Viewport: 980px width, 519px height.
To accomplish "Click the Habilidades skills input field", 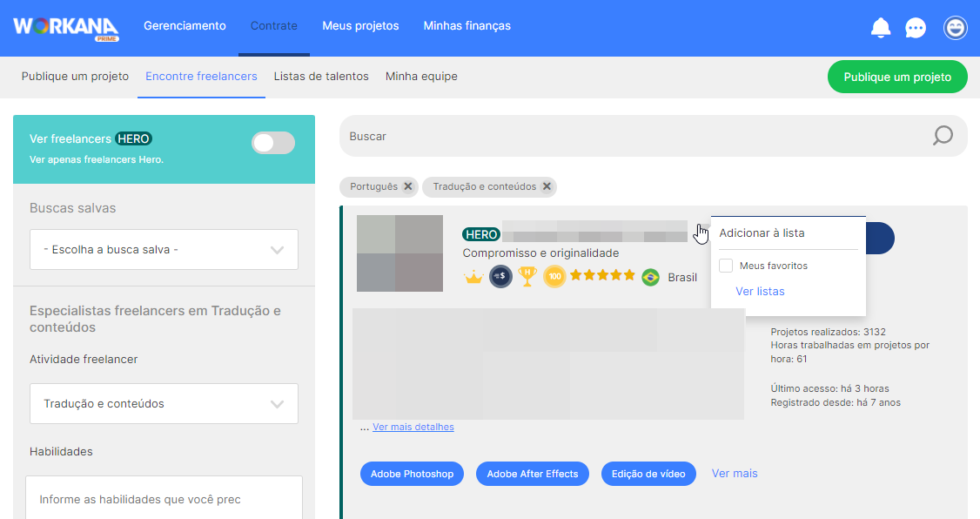I will pos(164,499).
